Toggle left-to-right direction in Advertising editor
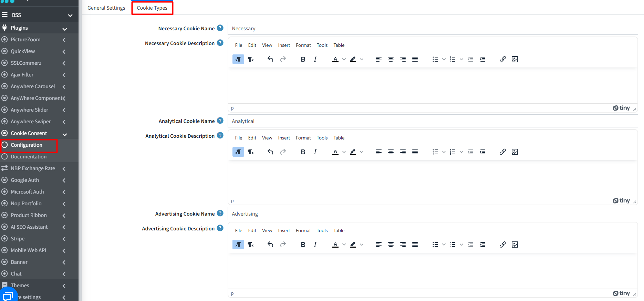Viewport: 644px width, 301px height. (238, 245)
